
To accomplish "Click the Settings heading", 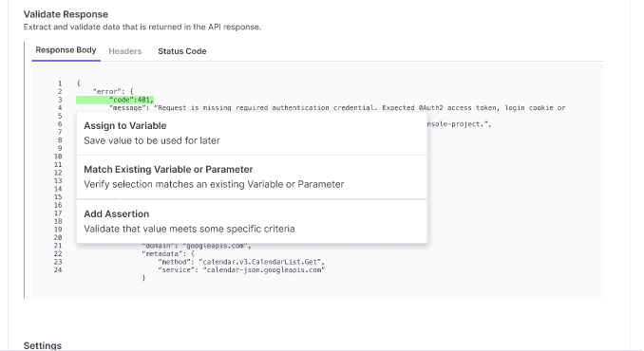I will tap(43, 345).
